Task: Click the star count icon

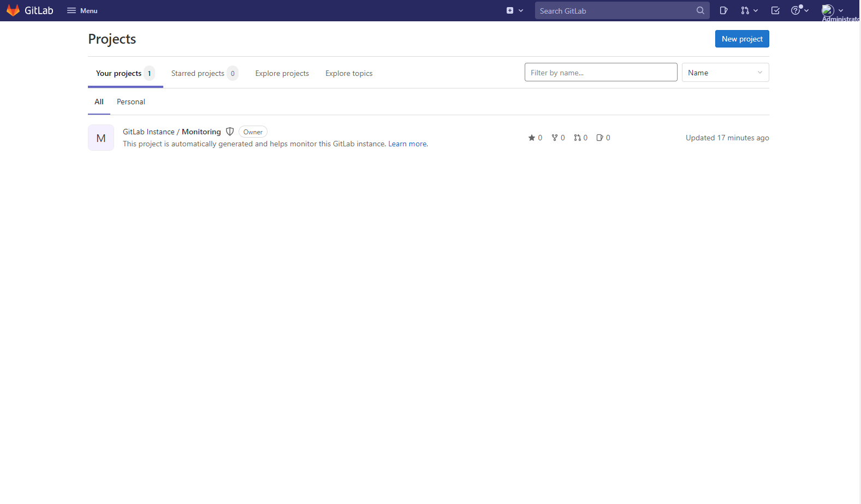Action: tap(532, 138)
